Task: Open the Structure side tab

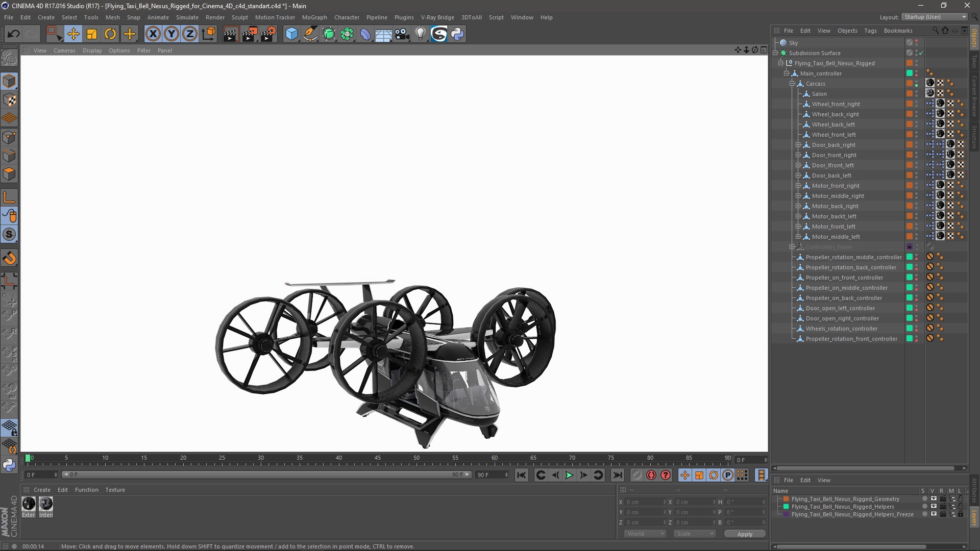Action: [x=974, y=137]
